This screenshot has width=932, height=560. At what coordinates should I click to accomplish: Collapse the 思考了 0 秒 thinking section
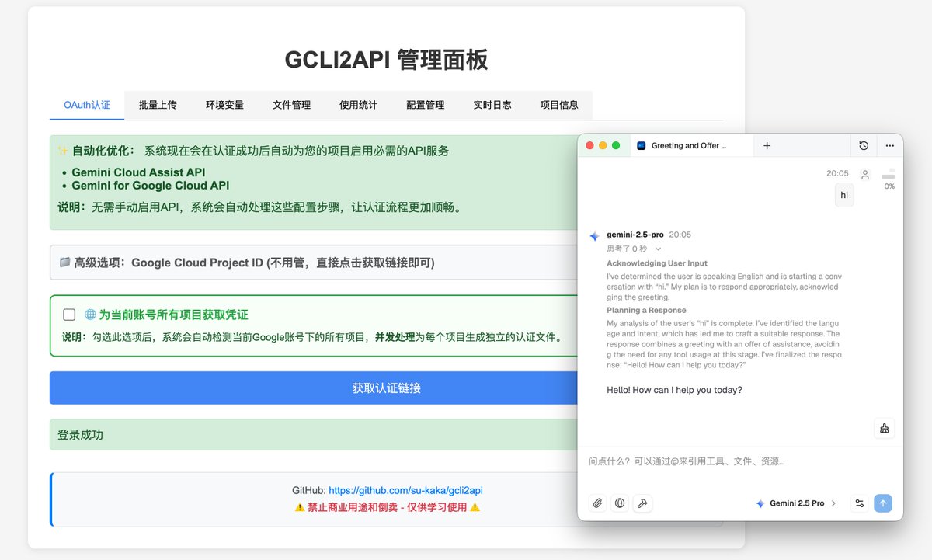pos(635,249)
